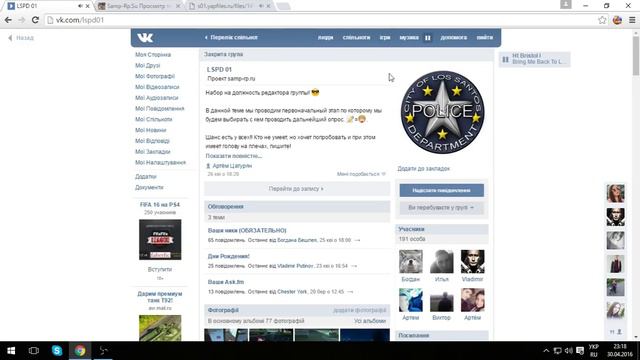Open Windows Start menu

pos(11,351)
